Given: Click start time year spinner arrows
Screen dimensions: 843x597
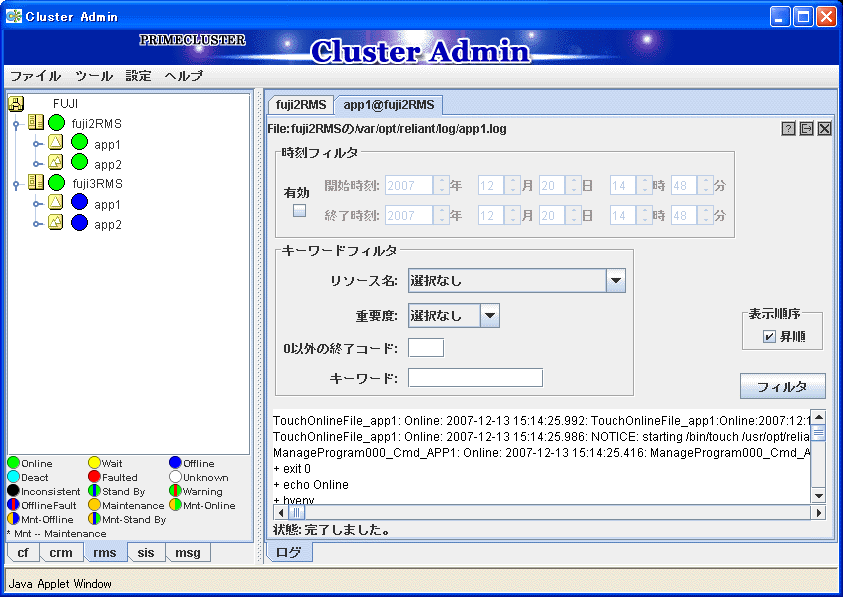Looking at the screenshot, I should tap(441, 186).
